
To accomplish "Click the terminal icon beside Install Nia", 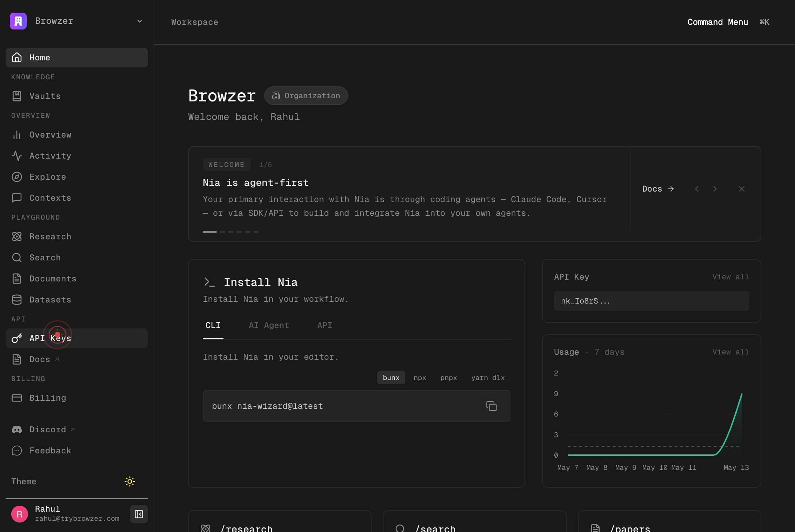I will point(209,282).
